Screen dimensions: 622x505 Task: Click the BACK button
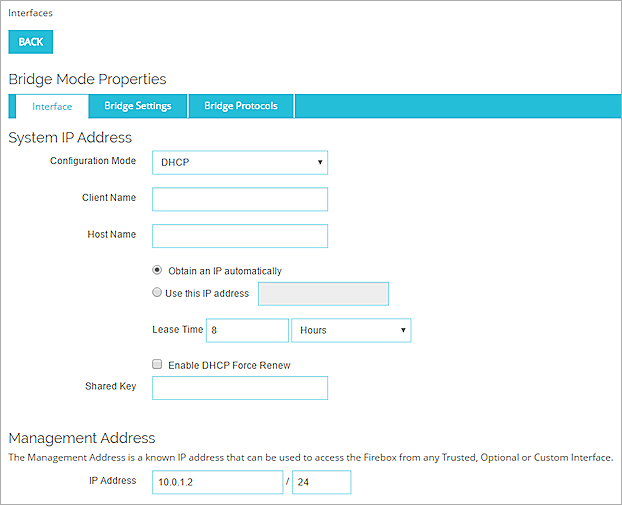[x=30, y=42]
